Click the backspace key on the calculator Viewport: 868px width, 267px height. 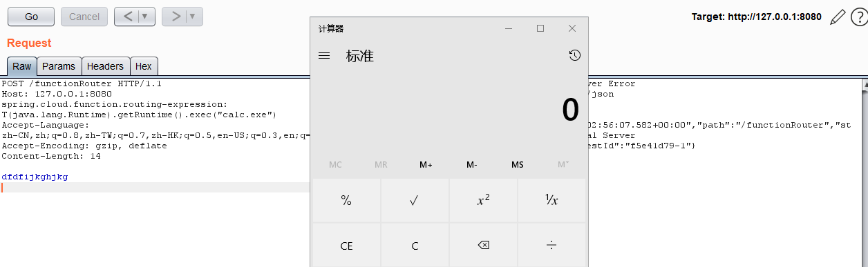point(483,245)
